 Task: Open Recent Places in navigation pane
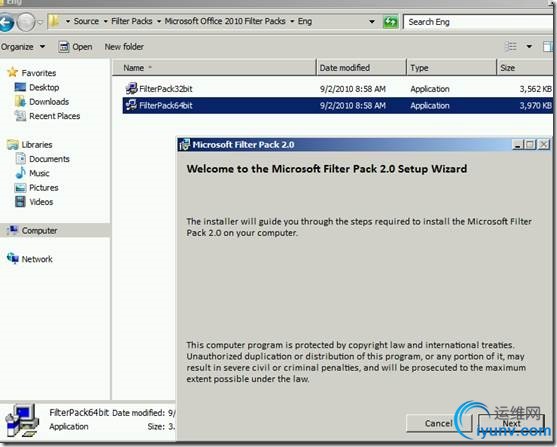tap(55, 116)
